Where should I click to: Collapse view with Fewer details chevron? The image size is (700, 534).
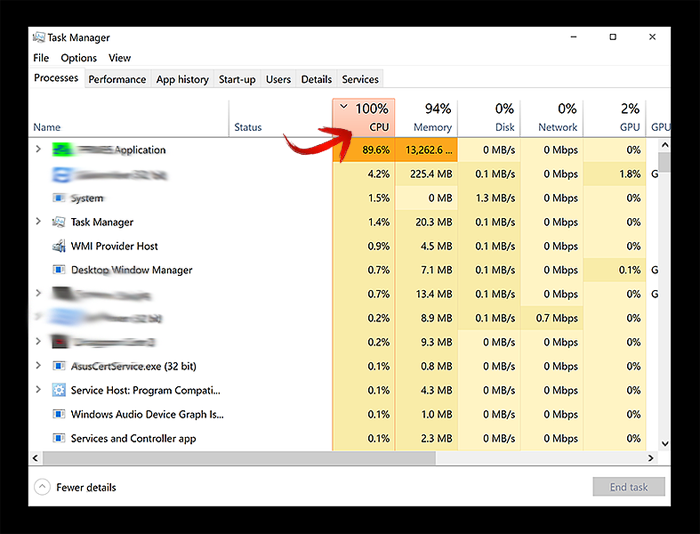[42, 487]
